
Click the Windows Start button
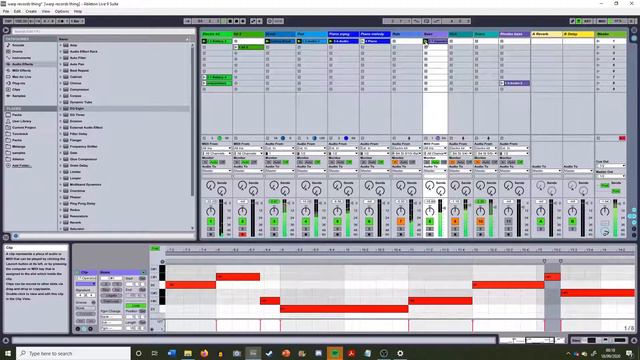8,353
